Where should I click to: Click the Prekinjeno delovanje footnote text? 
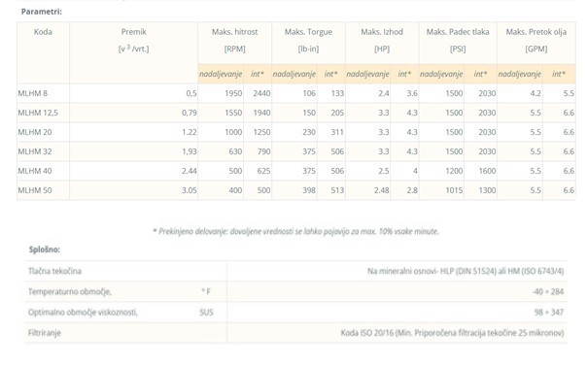tap(295, 231)
